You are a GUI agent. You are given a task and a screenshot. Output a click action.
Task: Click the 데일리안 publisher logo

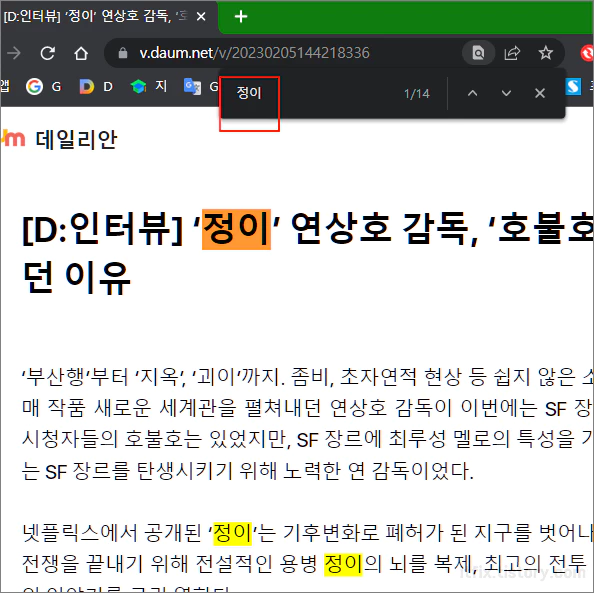[x=76, y=139]
